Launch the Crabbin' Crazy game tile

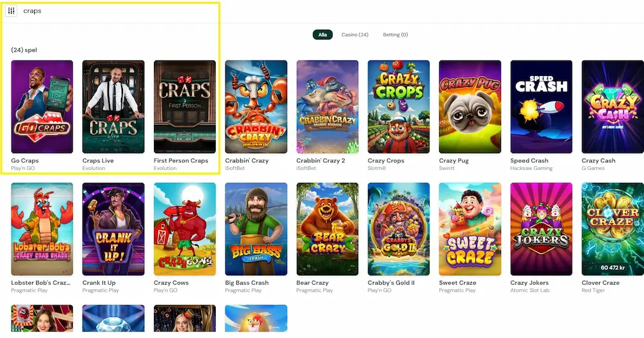tap(256, 107)
